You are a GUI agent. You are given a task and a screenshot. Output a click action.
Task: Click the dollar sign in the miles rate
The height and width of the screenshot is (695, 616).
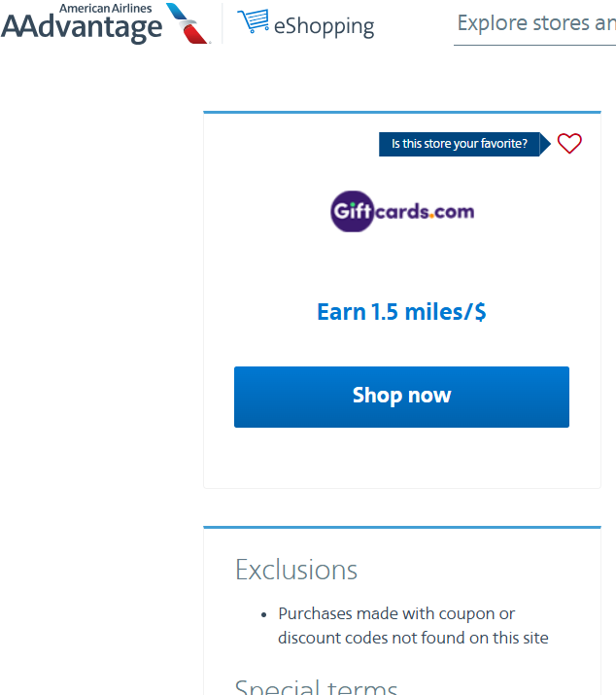coord(480,312)
